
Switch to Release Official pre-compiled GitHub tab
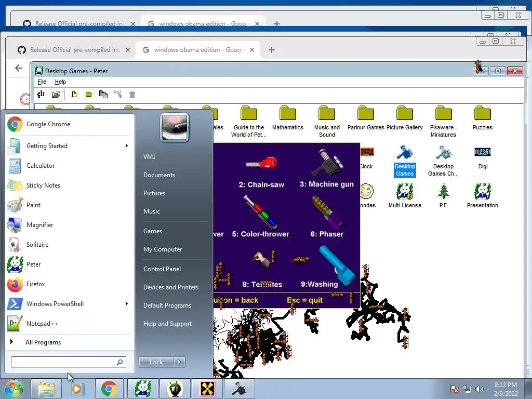74,50
